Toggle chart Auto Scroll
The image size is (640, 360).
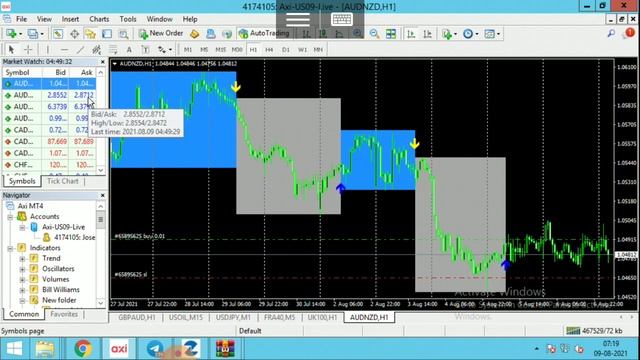click(x=411, y=33)
